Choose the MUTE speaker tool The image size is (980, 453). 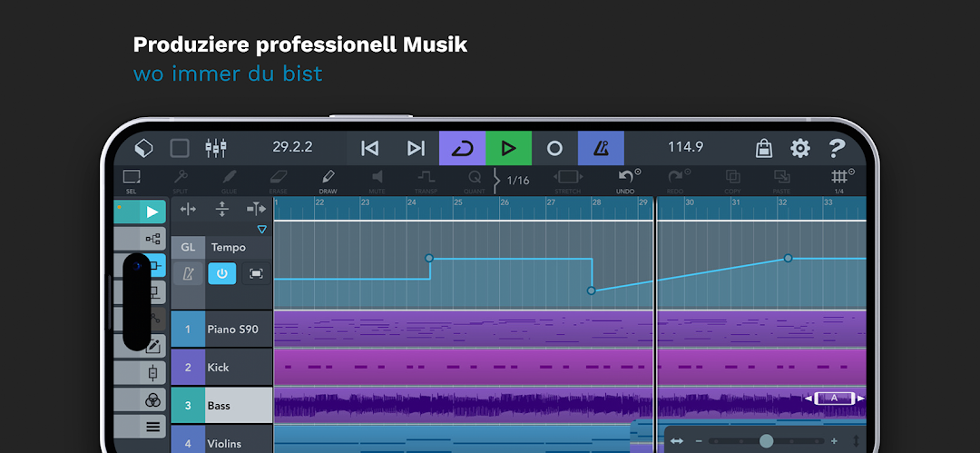point(377,182)
